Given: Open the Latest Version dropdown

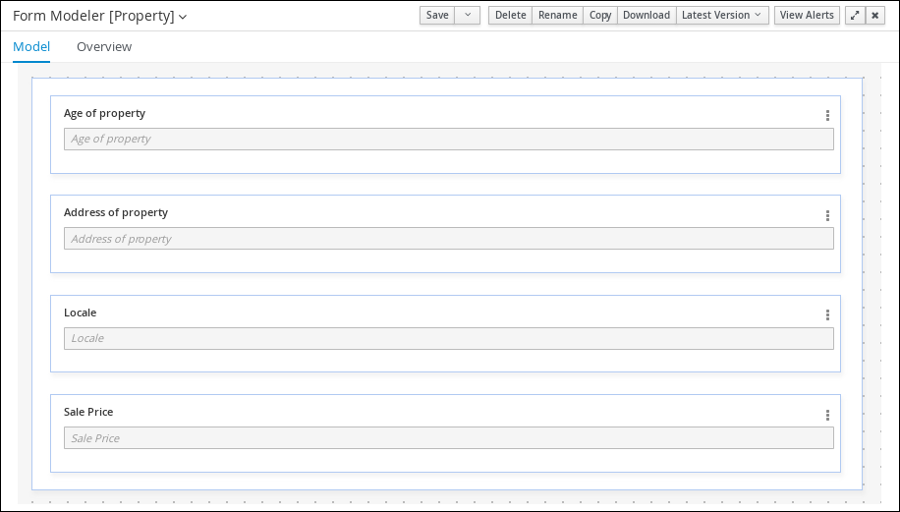Looking at the screenshot, I should point(723,15).
